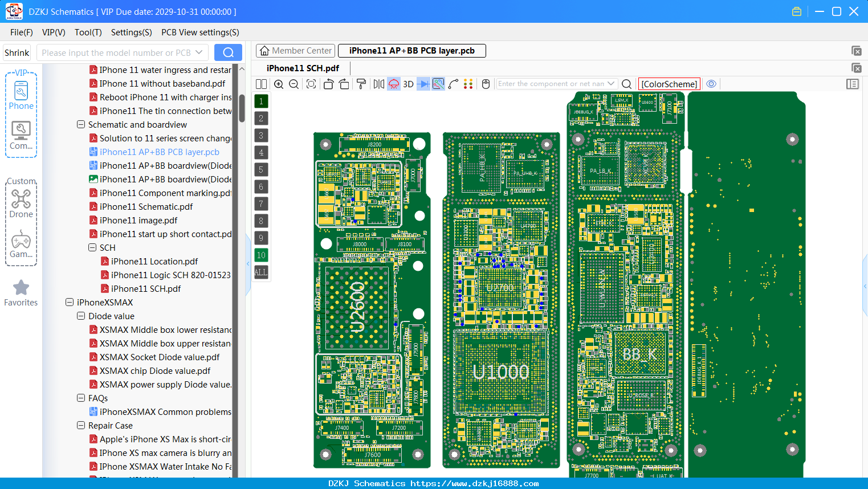Open iPhoneXSMAX Common problems document
868x489 pixels.
click(x=165, y=411)
